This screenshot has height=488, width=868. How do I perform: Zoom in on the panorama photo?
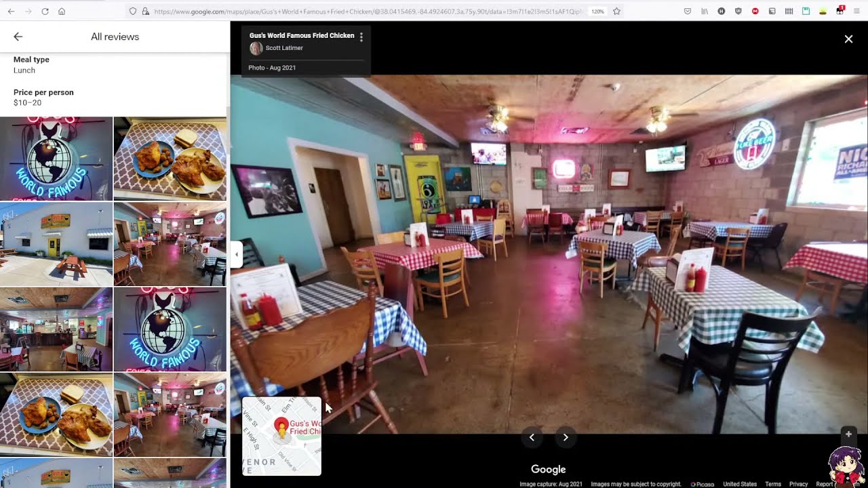[848, 434]
